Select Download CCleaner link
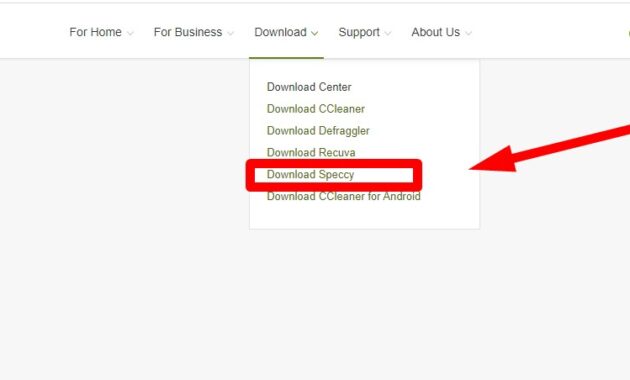Image resolution: width=630 pixels, height=380 pixels. pyautogui.click(x=316, y=109)
